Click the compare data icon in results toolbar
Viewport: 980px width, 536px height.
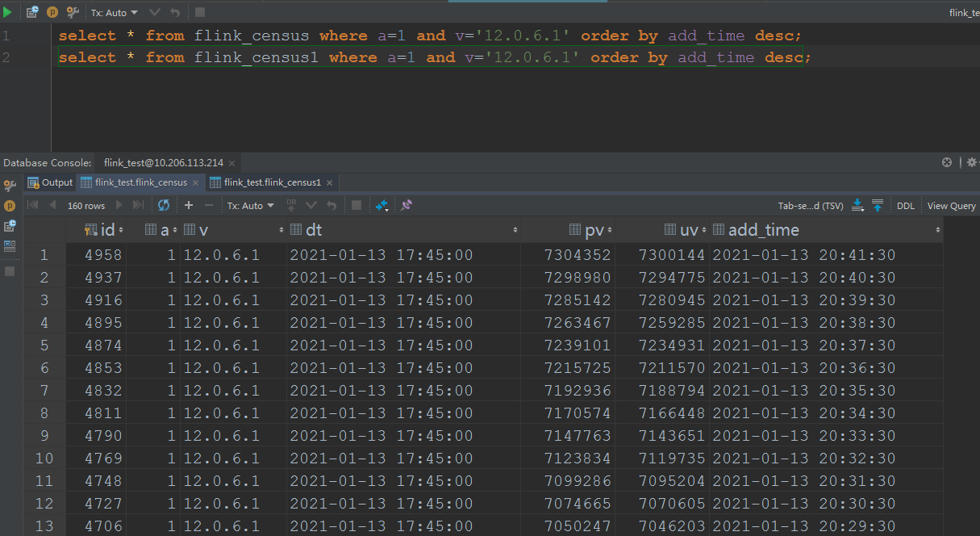pos(382,206)
